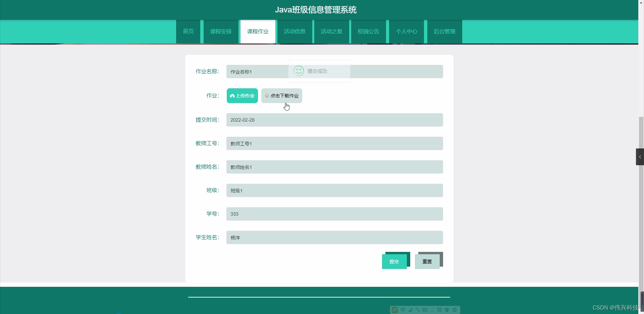
Task: Toggle full/half width using the moon icon
Action: pos(410,310)
